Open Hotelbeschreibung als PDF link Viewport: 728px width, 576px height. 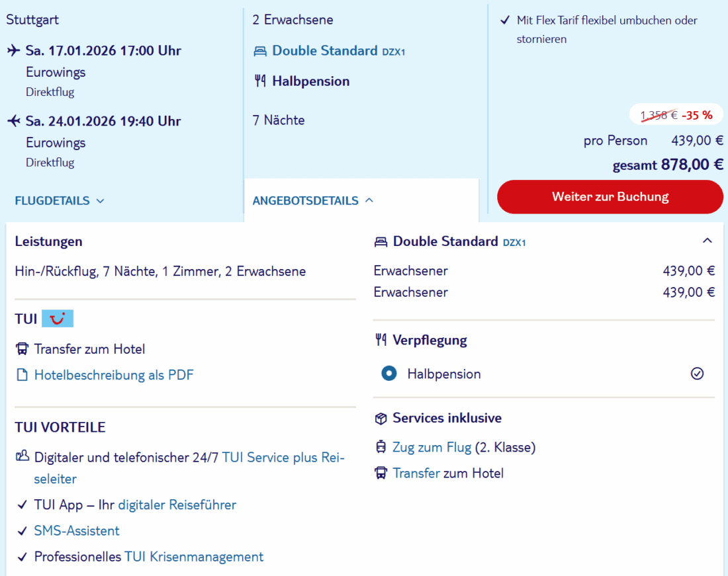114,376
